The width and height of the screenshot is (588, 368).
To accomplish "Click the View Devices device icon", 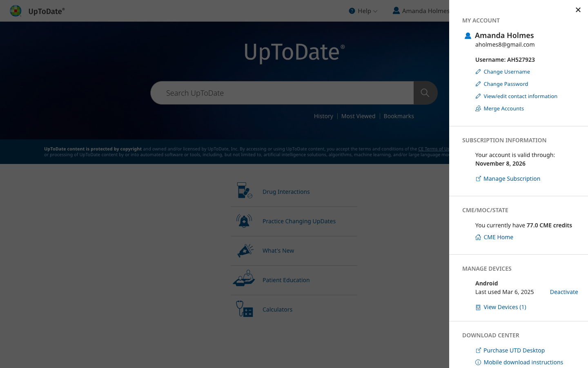I will pos(478,307).
